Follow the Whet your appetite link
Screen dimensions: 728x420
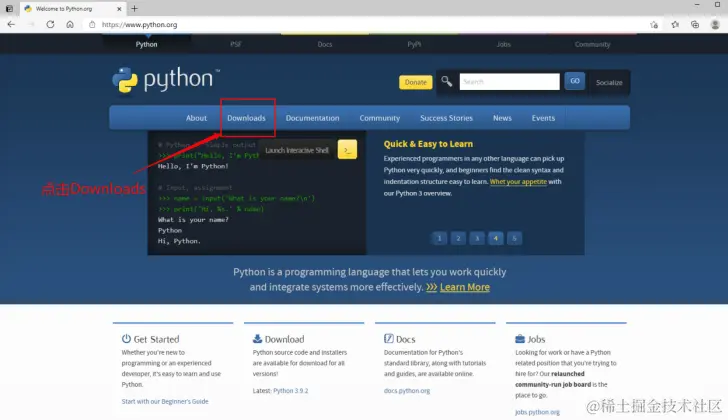click(518, 181)
